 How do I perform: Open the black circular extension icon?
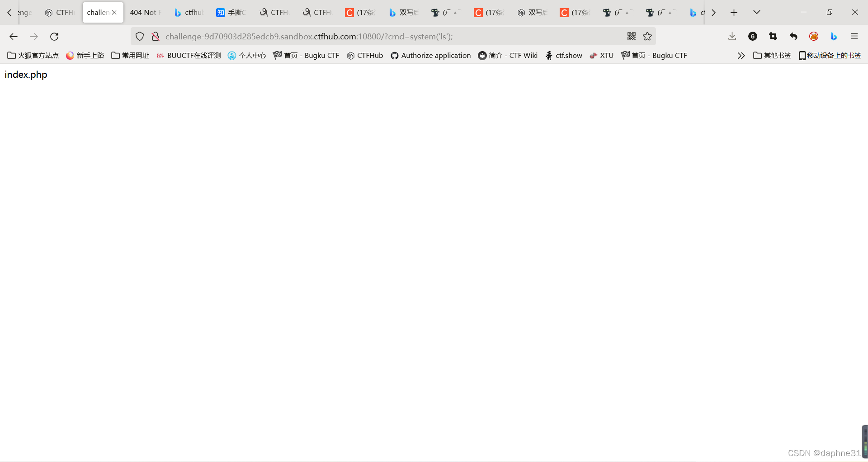click(753, 37)
